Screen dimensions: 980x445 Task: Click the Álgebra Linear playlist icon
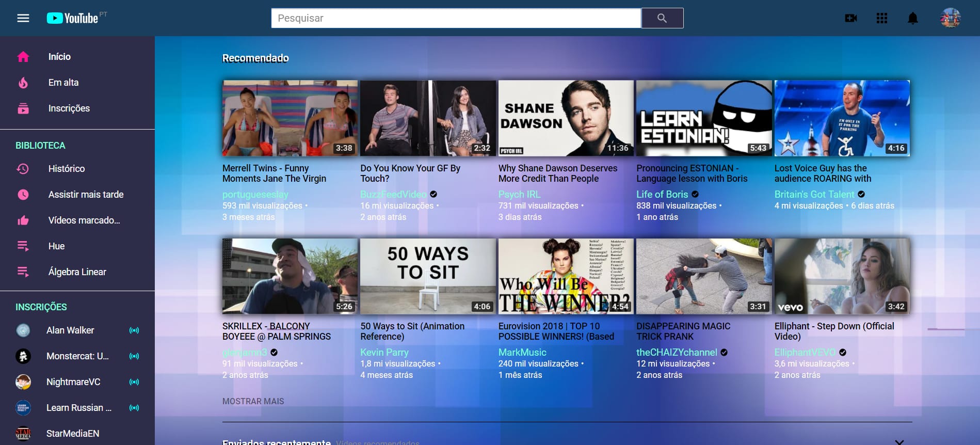(x=23, y=272)
